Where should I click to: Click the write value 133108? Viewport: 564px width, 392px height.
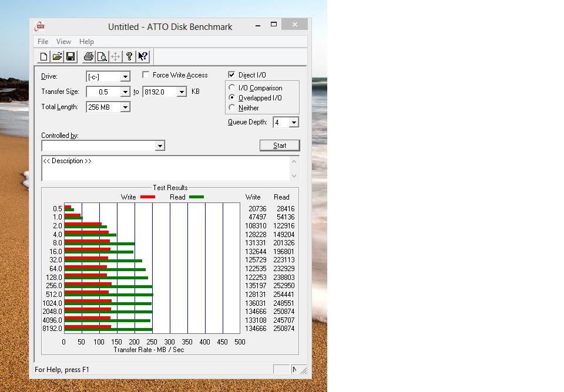(256, 320)
